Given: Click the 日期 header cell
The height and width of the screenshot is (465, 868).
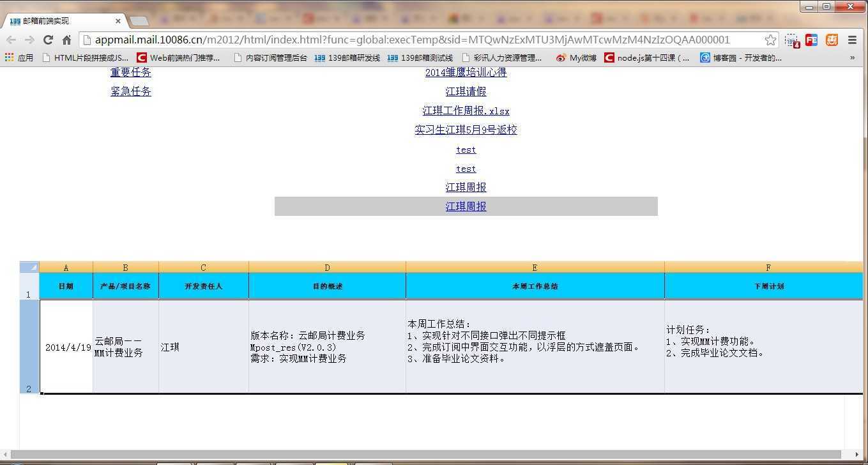Looking at the screenshot, I should pyautogui.click(x=66, y=286).
